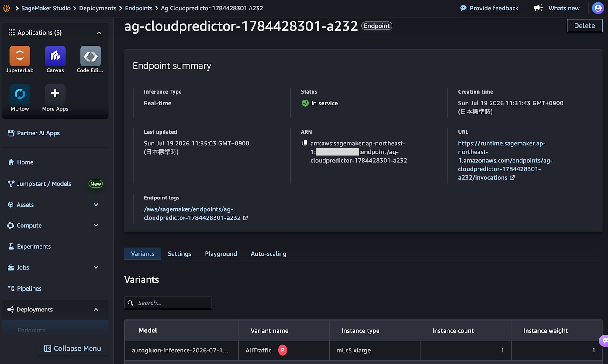Open the Whats new link
The height and width of the screenshot is (364, 608).
(x=564, y=8)
